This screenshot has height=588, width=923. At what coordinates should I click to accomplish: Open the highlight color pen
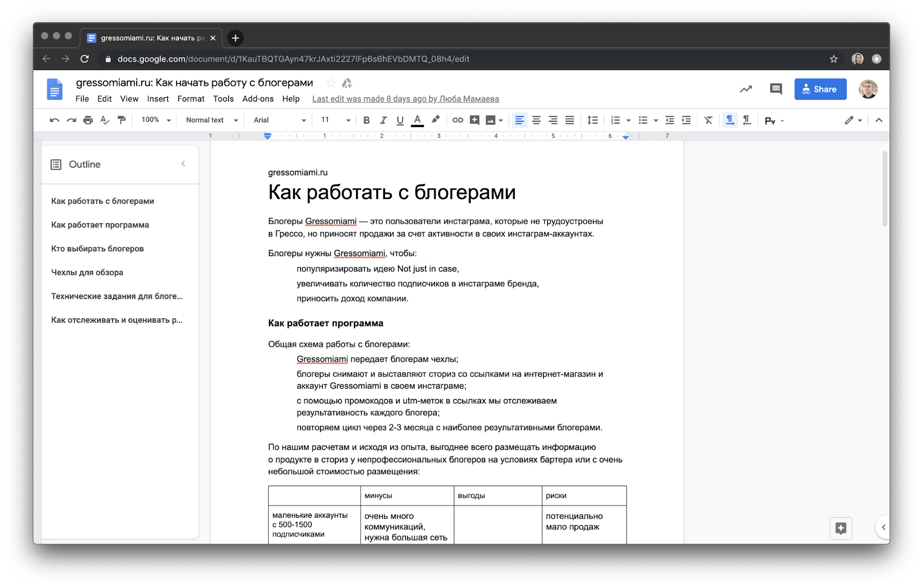pyautogui.click(x=435, y=120)
